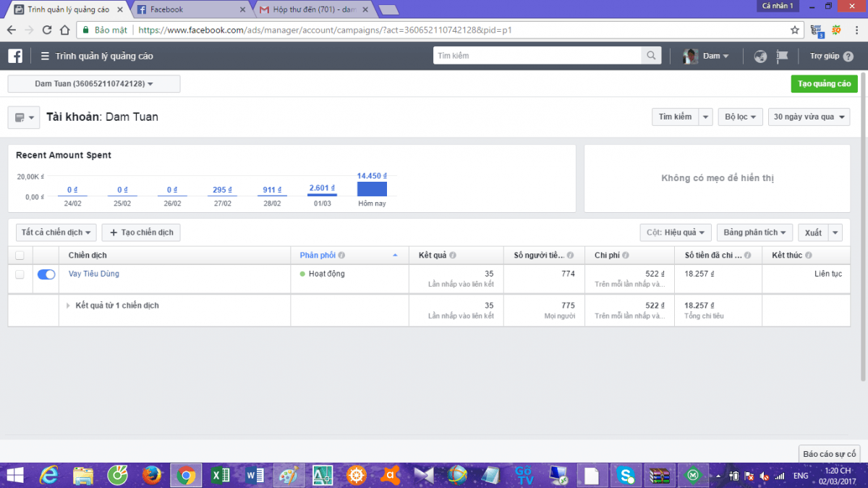Open a new browser tab

388,9
